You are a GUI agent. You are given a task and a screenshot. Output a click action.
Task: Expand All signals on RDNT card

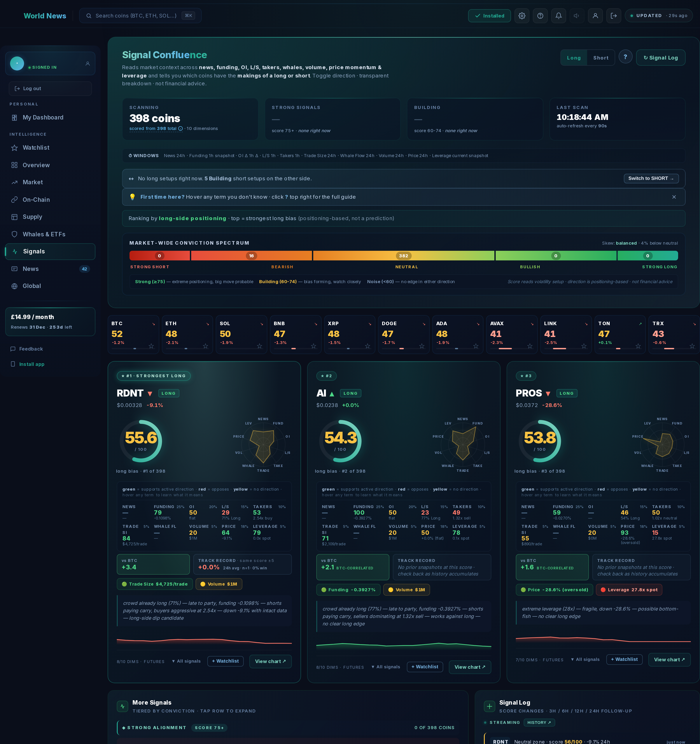(x=186, y=661)
